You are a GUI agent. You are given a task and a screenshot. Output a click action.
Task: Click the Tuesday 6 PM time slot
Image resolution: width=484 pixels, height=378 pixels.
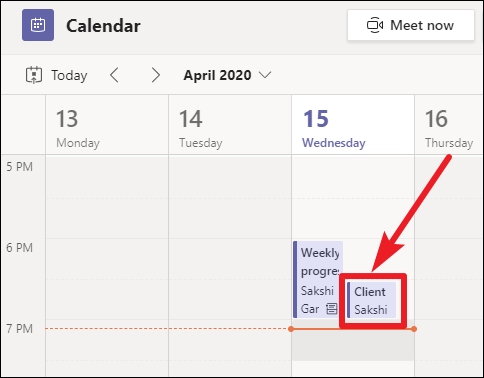pyautogui.click(x=230, y=259)
